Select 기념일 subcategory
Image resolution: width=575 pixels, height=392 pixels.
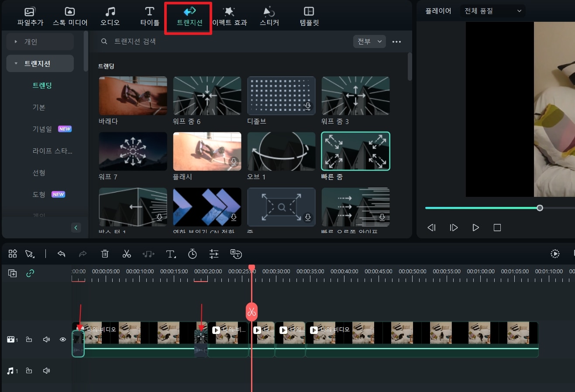(42, 129)
